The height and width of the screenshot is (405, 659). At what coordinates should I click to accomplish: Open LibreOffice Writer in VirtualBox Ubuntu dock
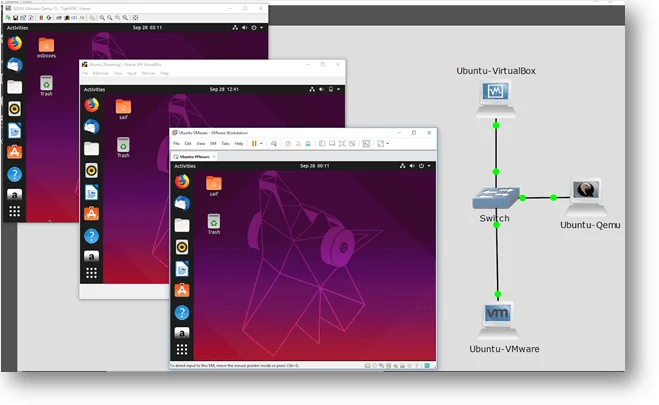91,192
